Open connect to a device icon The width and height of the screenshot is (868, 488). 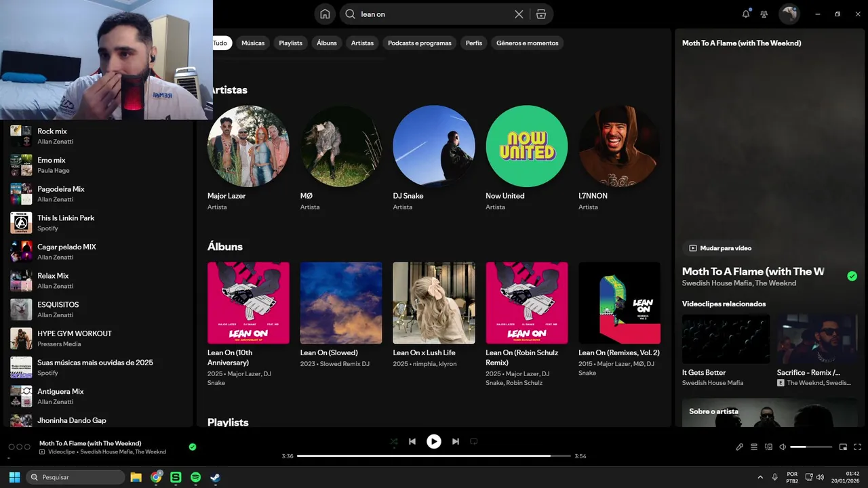(768, 447)
